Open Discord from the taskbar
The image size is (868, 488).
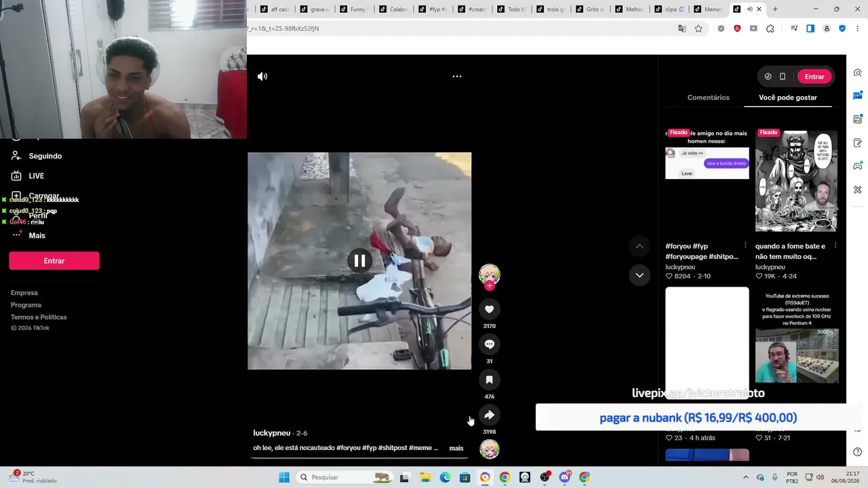point(565,477)
